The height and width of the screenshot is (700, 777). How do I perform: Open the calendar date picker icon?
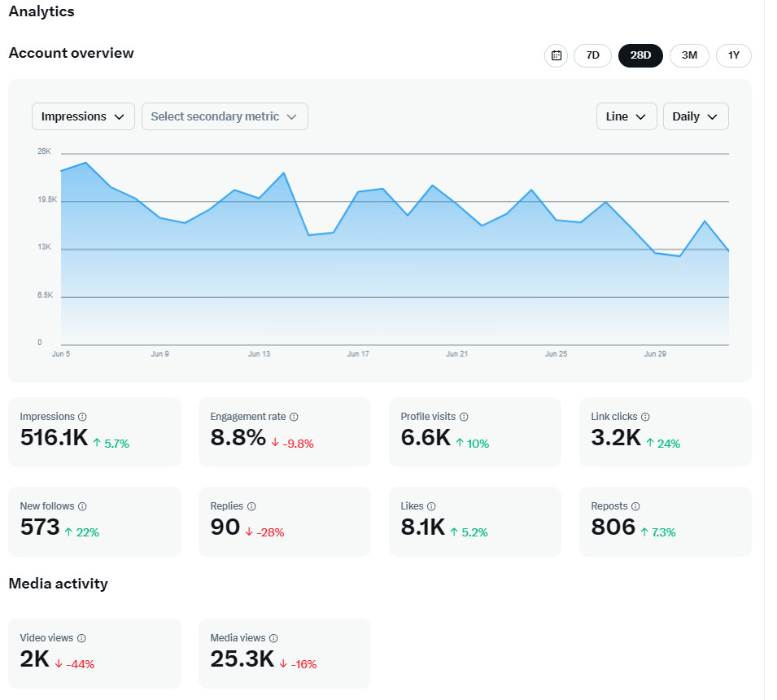557,55
